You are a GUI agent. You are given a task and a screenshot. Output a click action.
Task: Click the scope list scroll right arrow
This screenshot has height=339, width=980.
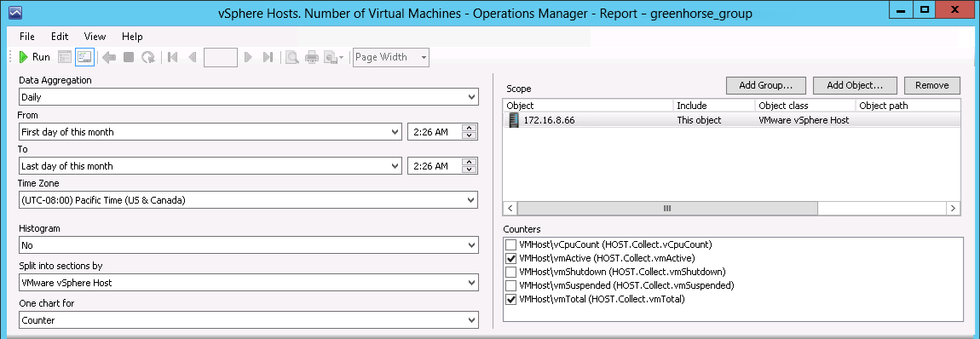click(953, 208)
